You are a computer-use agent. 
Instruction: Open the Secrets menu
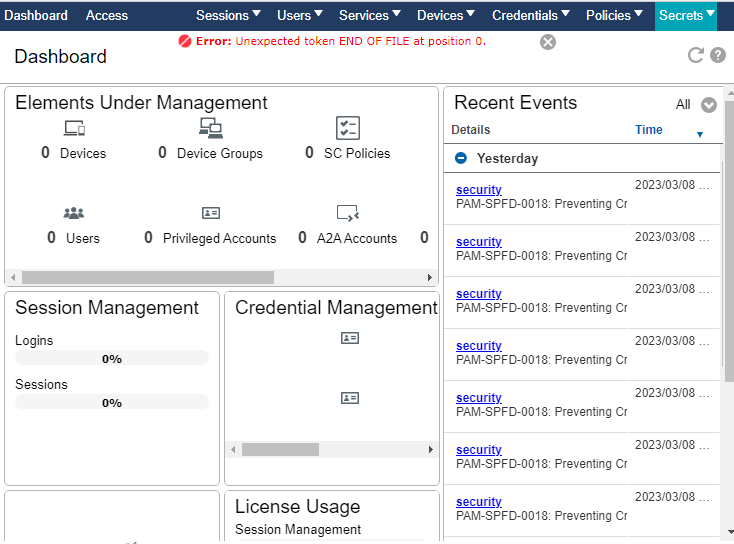coord(686,15)
